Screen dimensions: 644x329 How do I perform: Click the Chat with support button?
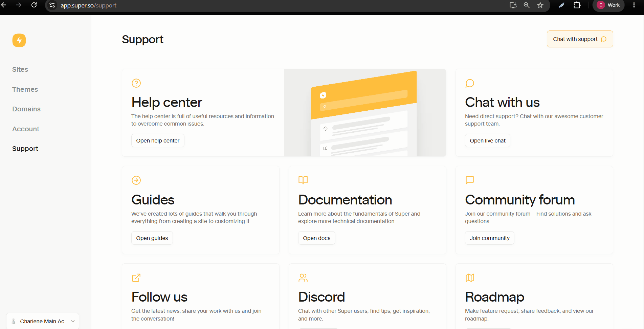(x=580, y=39)
